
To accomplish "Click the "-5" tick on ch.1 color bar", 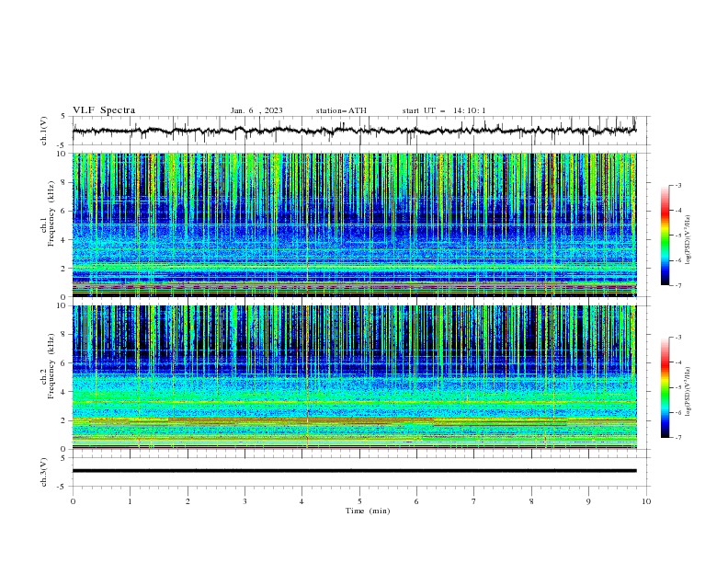I will (x=677, y=236).
